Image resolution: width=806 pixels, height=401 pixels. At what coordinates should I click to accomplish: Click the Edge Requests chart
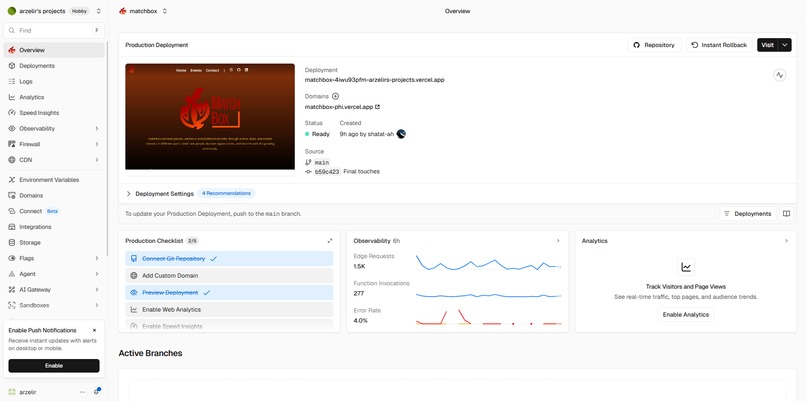click(488, 262)
